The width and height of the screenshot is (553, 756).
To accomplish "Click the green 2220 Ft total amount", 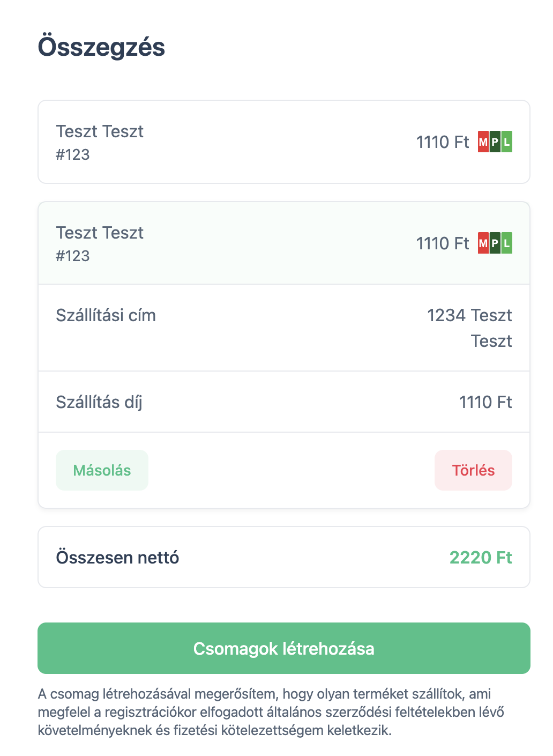I will [480, 558].
